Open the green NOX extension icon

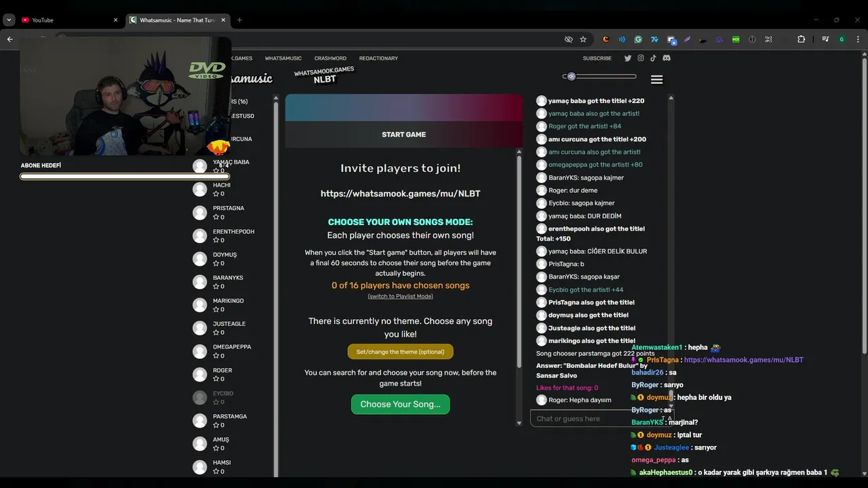tap(736, 39)
